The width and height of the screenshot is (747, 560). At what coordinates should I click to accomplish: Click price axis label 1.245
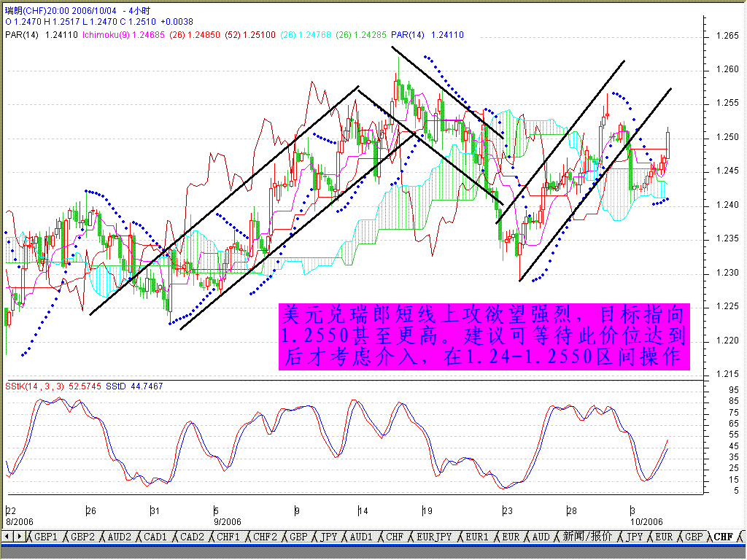727,171
